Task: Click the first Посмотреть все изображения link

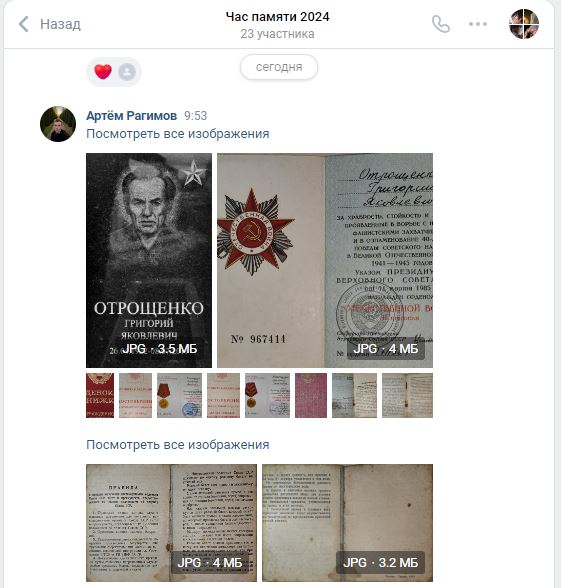Action: pyautogui.click(x=178, y=134)
